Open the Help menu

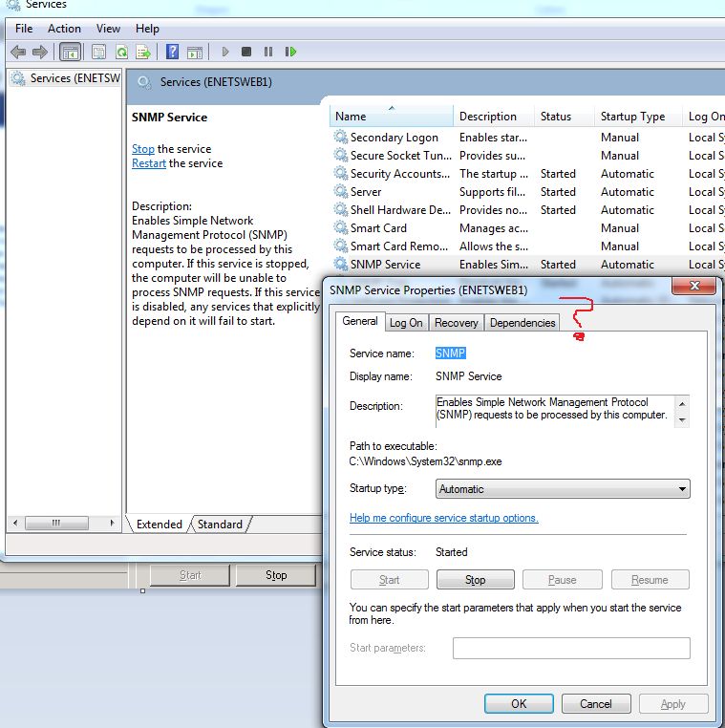(147, 29)
